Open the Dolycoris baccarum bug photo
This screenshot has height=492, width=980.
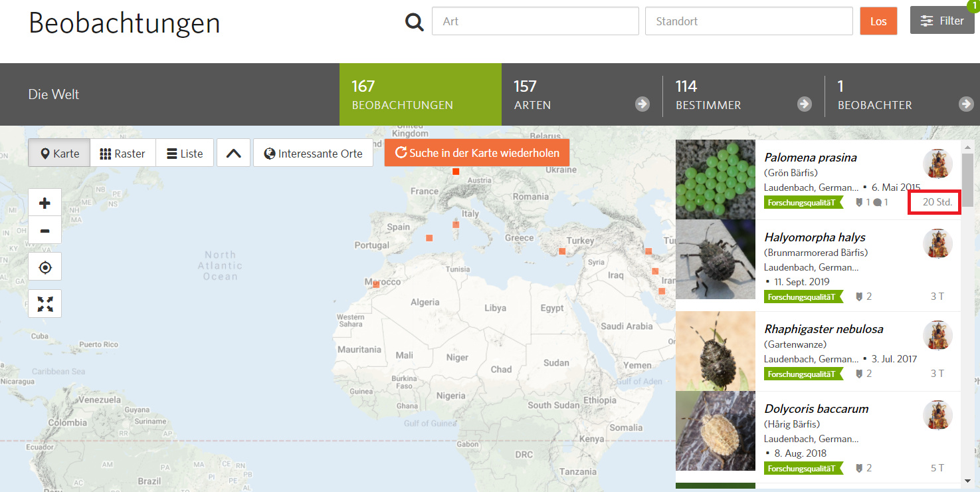pyautogui.click(x=716, y=431)
